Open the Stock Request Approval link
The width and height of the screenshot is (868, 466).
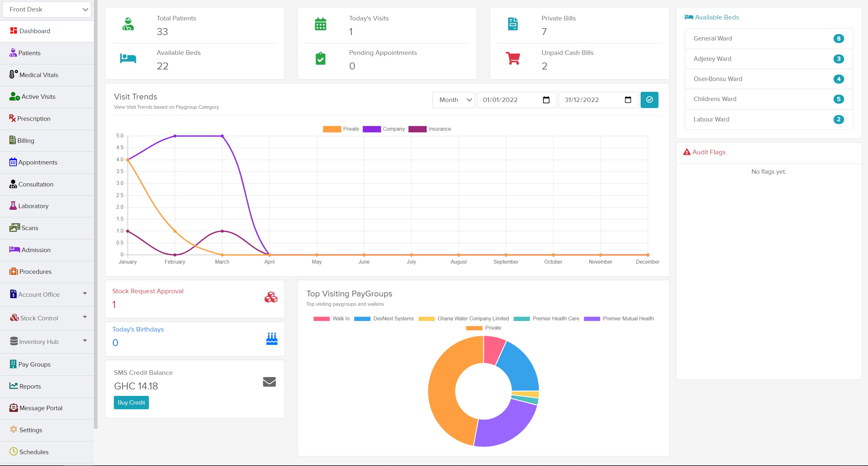[x=148, y=291]
